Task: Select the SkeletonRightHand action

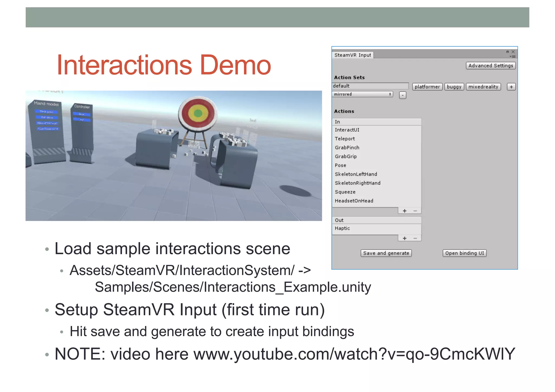Action: 377,183
